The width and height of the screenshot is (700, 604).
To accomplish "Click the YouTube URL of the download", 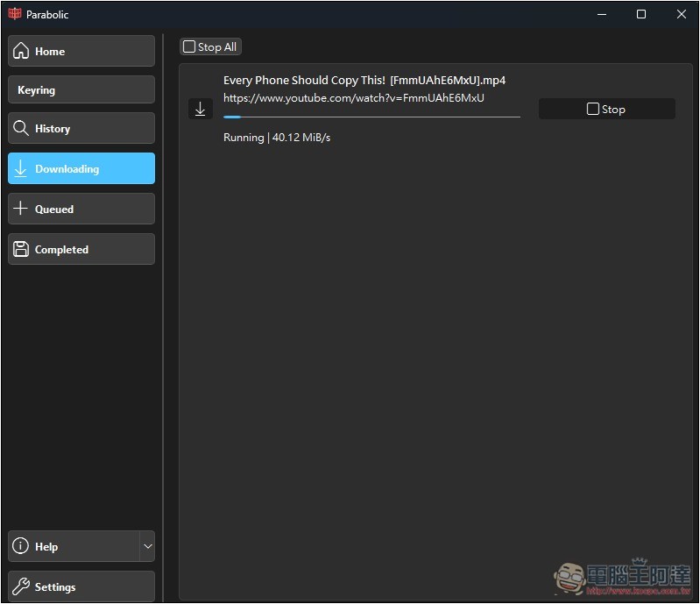I will [353, 98].
